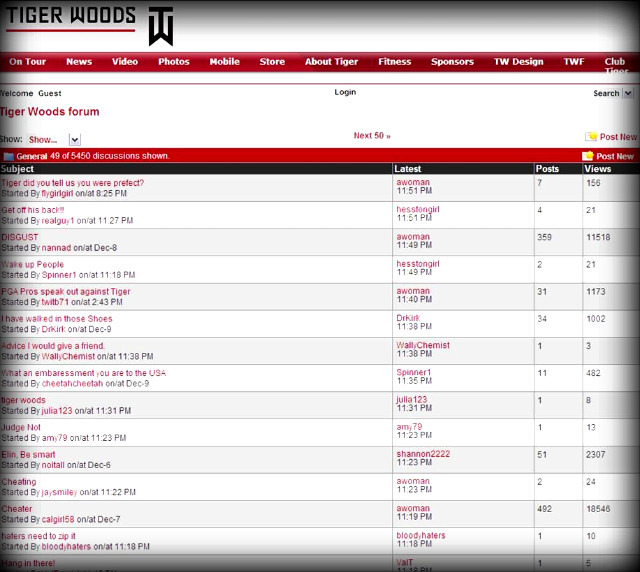Click the Posts column header
640x572 pixels.
547,169
